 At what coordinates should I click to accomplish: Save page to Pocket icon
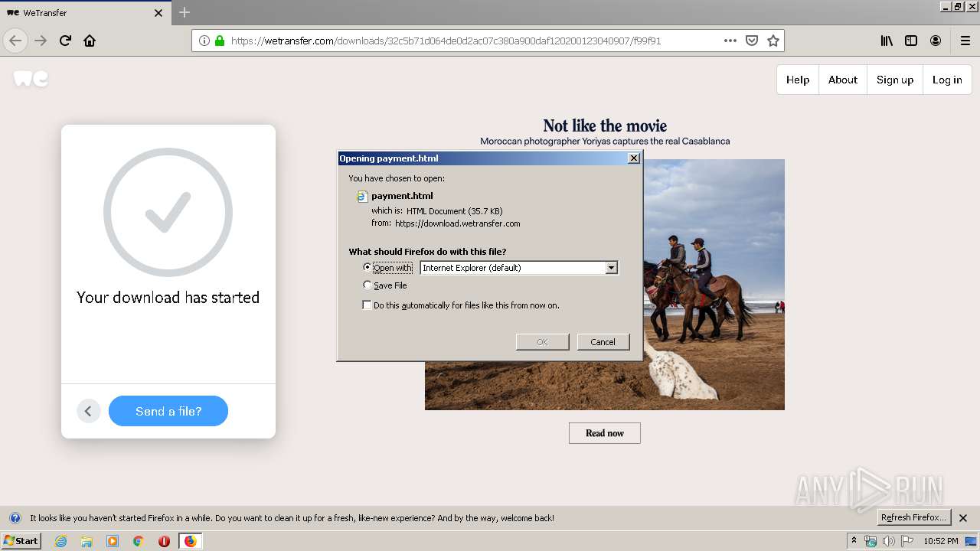click(x=752, y=41)
